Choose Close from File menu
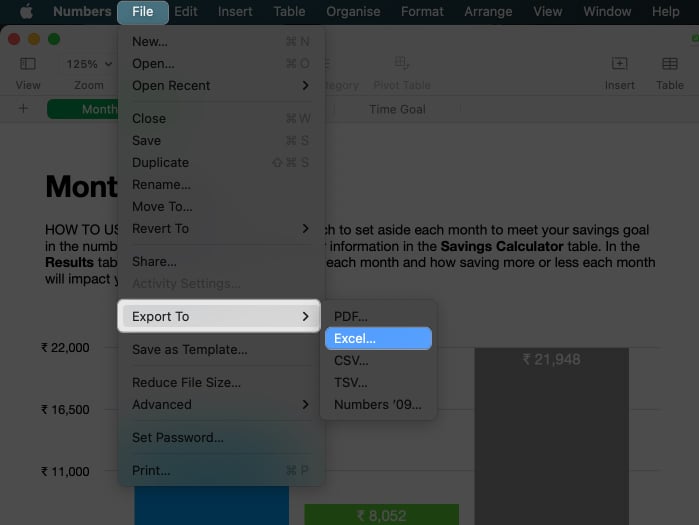This screenshot has height=525, width=699. click(x=221, y=119)
